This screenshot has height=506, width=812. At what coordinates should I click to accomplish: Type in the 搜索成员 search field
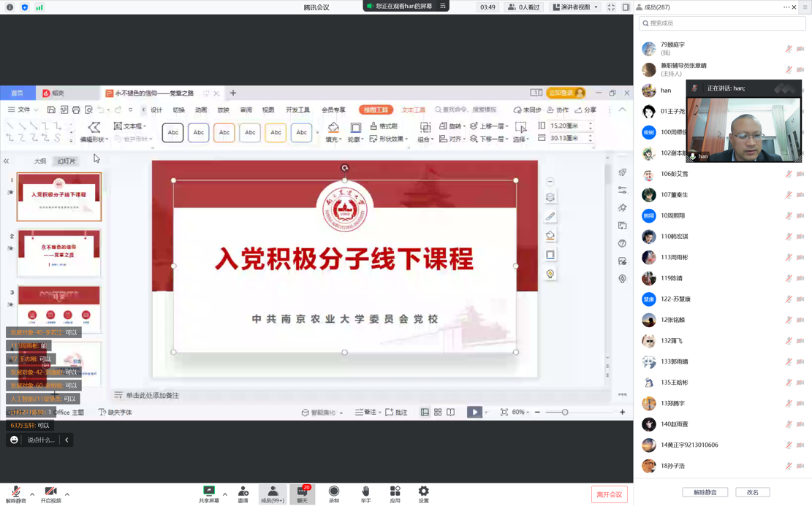click(x=722, y=23)
